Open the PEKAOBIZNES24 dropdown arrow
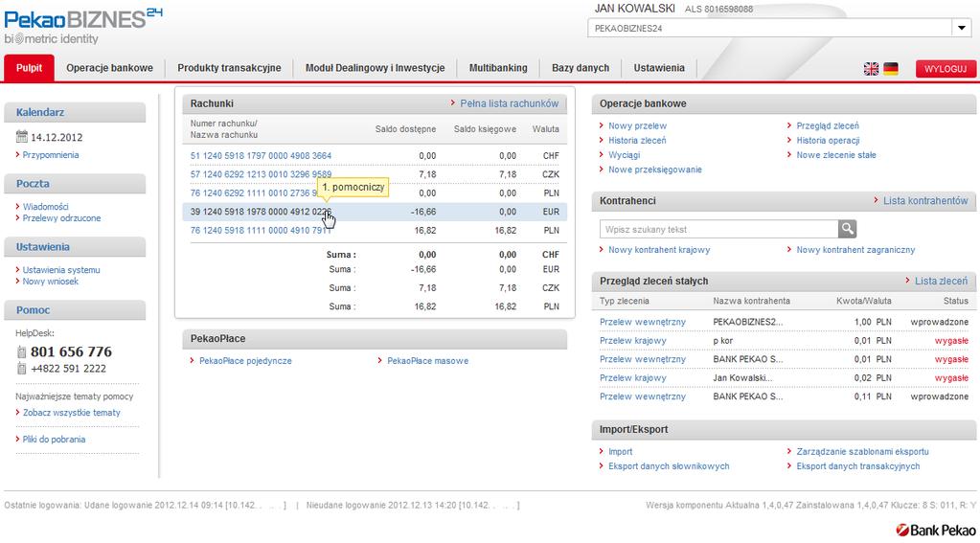This screenshot has height=543, width=980. click(x=961, y=28)
